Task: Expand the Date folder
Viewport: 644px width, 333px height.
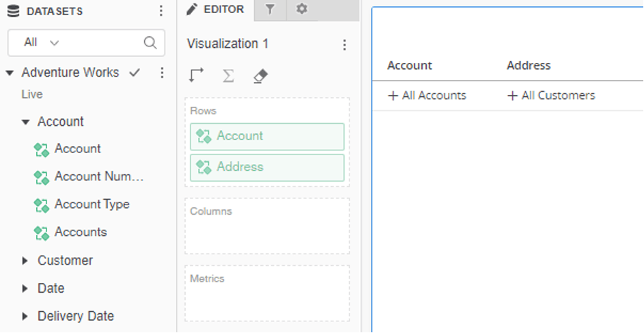Action: pyautogui.click(x=25, y=289)
